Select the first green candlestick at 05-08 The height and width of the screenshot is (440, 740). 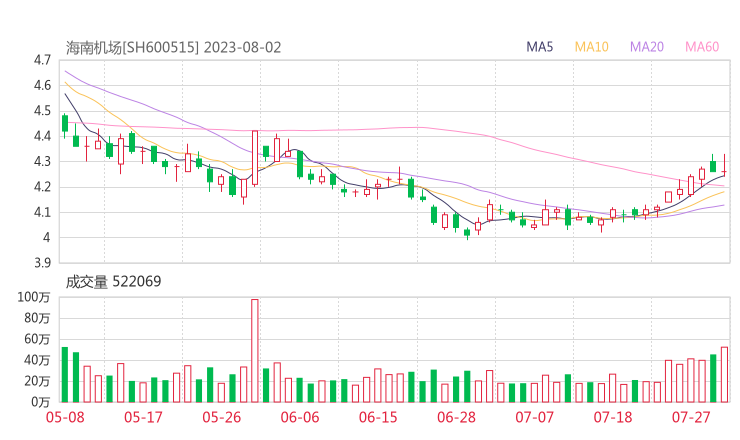(65, 124)
